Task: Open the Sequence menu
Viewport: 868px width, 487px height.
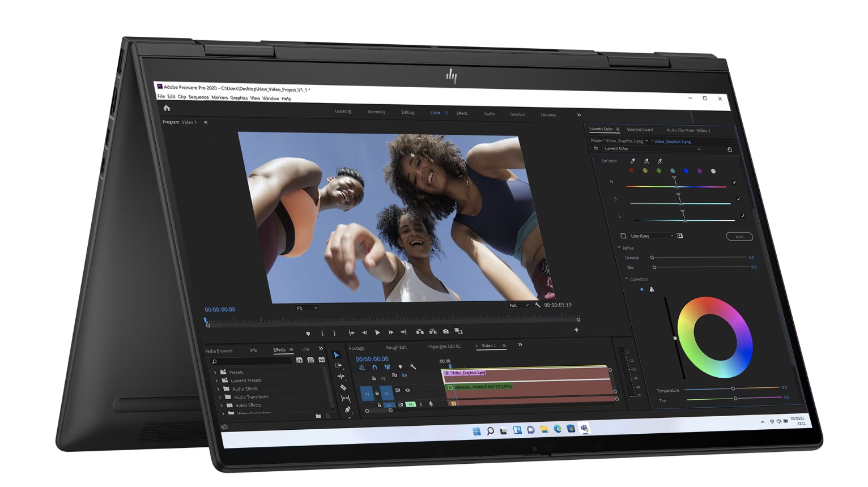Action: click(198, 97)
